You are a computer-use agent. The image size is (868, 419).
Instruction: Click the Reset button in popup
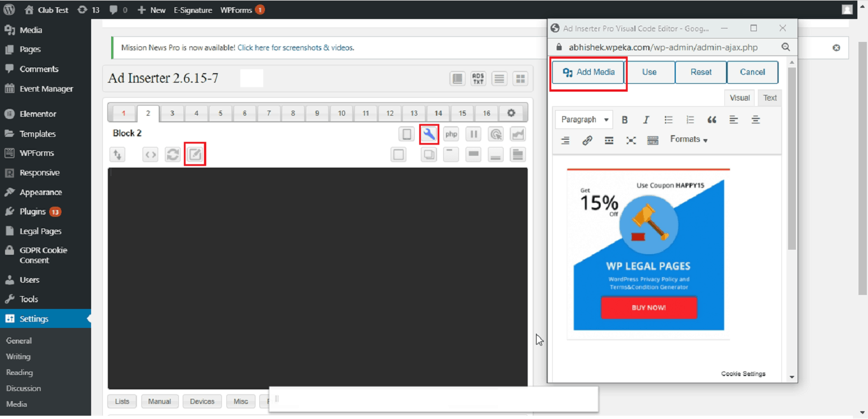click(x=701, y=72)
